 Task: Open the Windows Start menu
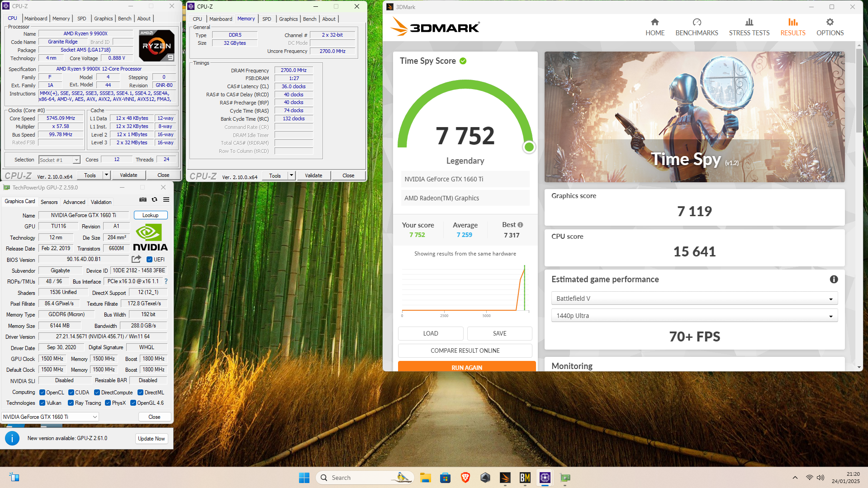coord(304,478)
